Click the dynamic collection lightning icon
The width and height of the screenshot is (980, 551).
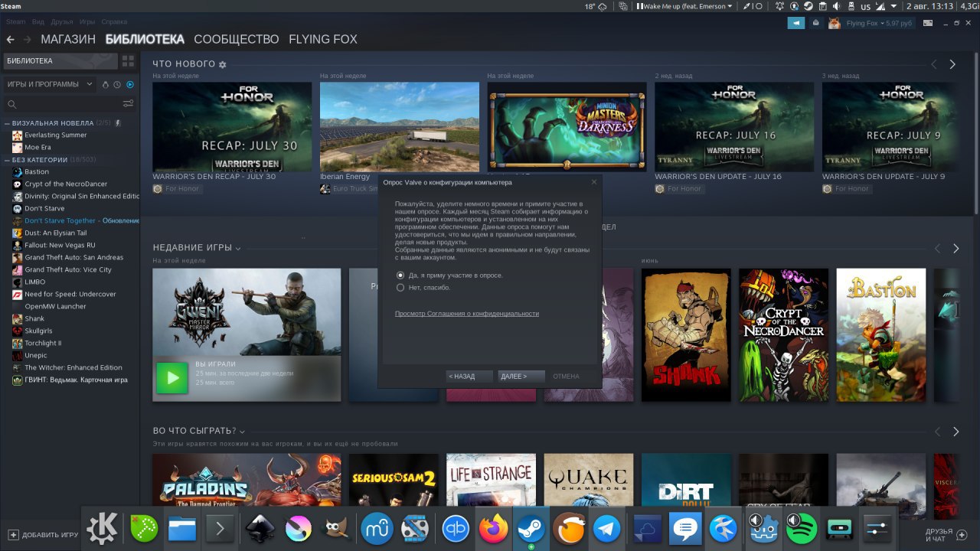pyautogui.click(x=118, y=122)
